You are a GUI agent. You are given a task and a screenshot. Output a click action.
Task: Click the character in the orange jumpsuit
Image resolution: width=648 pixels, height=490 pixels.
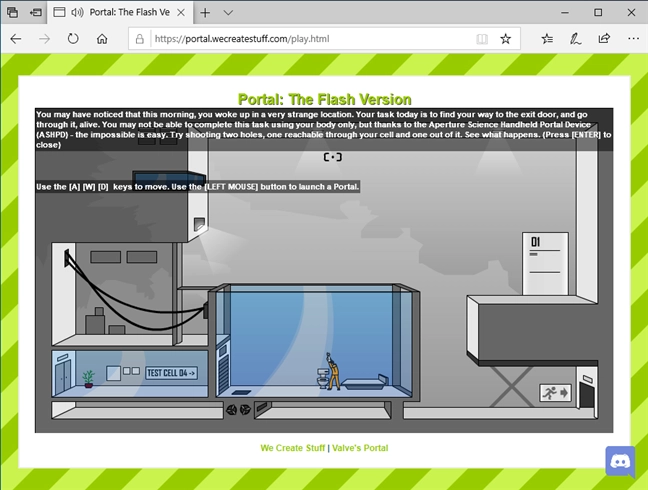click(333, 371)
